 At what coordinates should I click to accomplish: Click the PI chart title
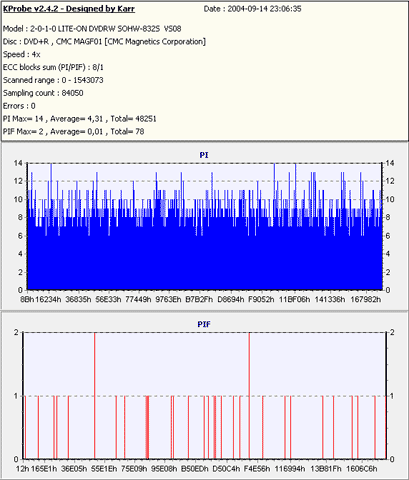[204, 155]
